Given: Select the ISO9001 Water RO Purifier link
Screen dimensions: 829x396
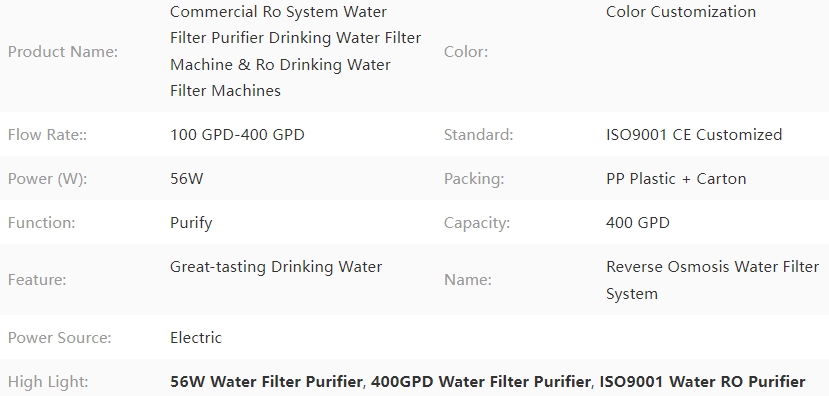Looking at the screenshot, I should click(x=701, y=381).
